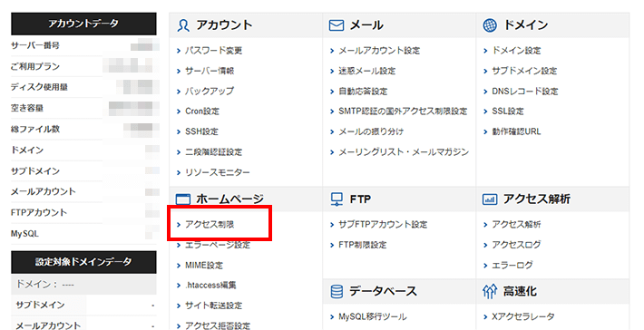Open メールの振り分け link
This screenshot has width=644, height=330.
tap(371, 131)
